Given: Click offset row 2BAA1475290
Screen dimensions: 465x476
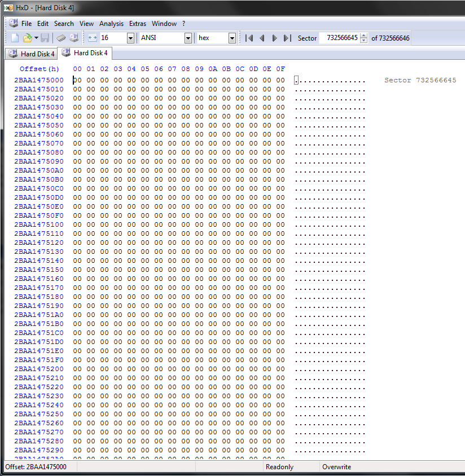Looking at the screenshot, I should click(x=39, y=450).
